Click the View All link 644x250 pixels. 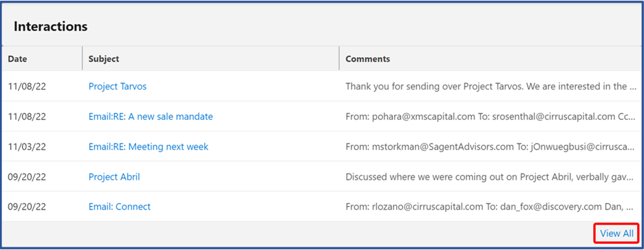[x=616, y=233]
